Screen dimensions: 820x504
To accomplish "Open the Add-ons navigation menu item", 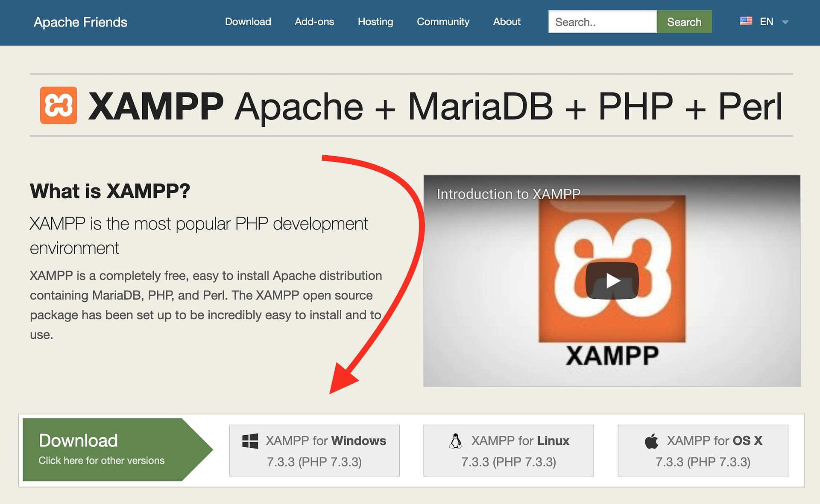I will [x=314, y=22].
